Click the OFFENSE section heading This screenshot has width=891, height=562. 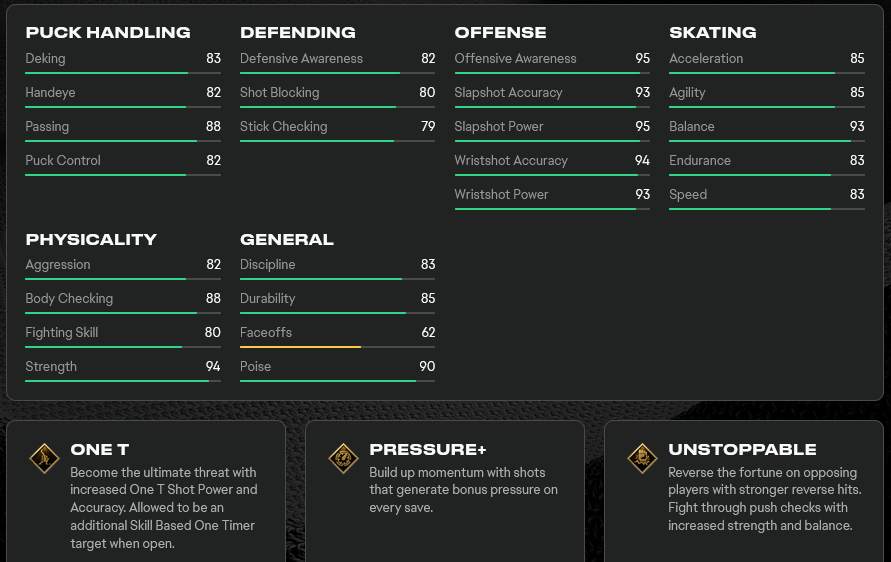click(501, 32)
